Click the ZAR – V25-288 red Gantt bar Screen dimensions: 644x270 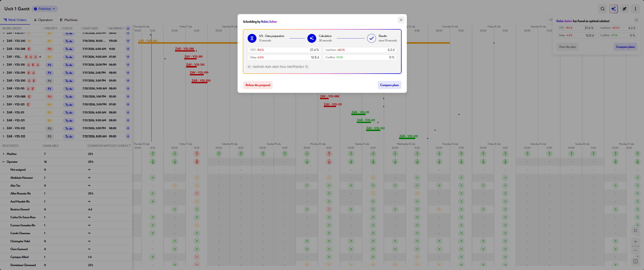coord(185,51)
